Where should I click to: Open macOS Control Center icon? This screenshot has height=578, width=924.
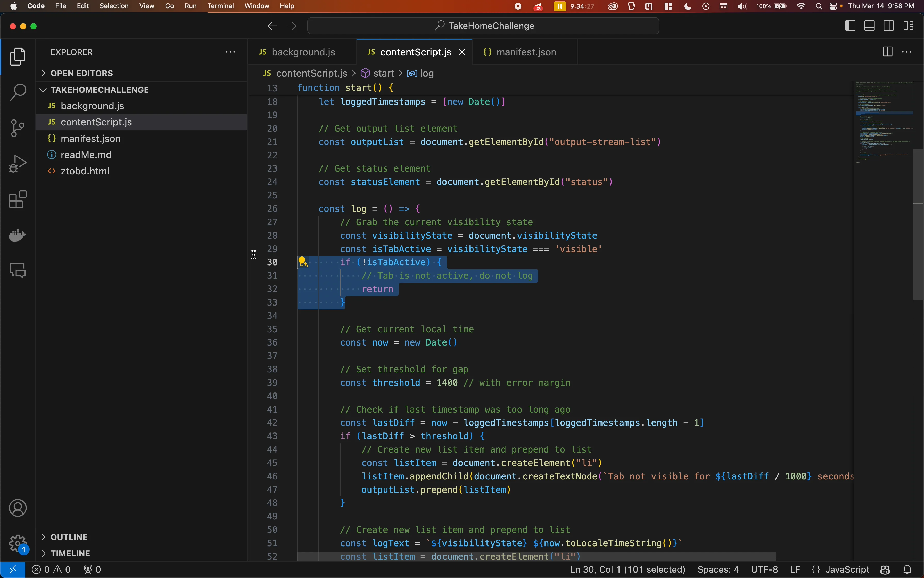pos(833,6)
